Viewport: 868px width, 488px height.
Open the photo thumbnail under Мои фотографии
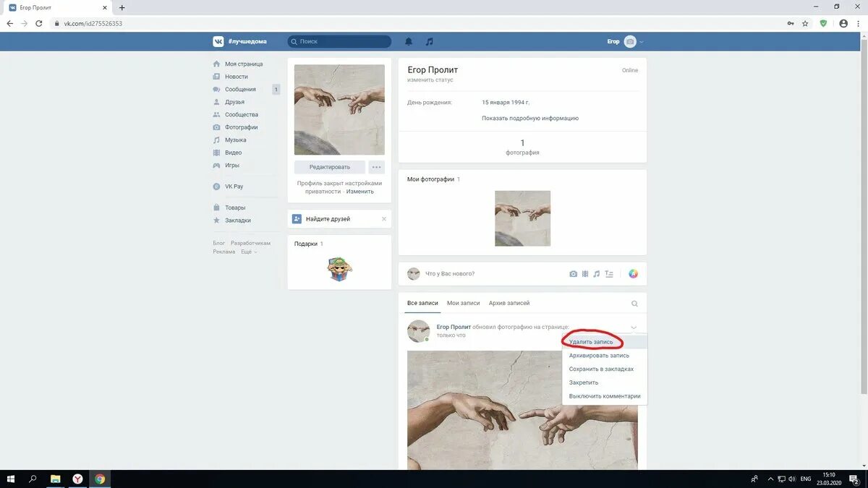point(522,218)
